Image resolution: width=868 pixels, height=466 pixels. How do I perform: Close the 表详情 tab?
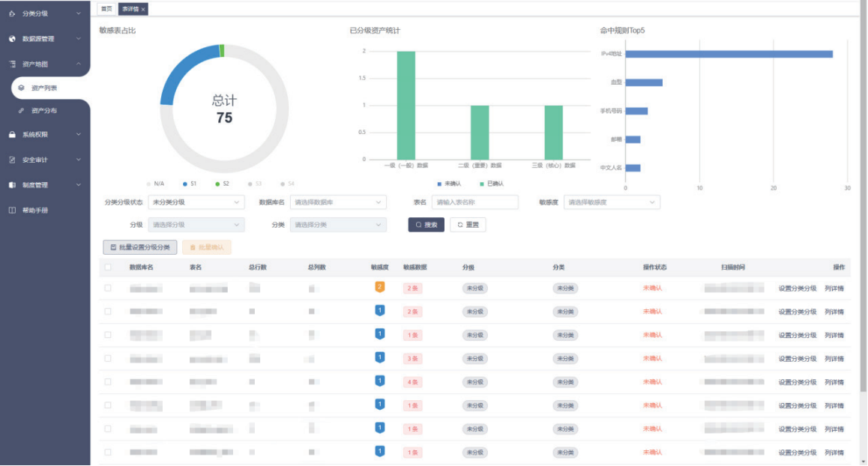tap(143, 9)
